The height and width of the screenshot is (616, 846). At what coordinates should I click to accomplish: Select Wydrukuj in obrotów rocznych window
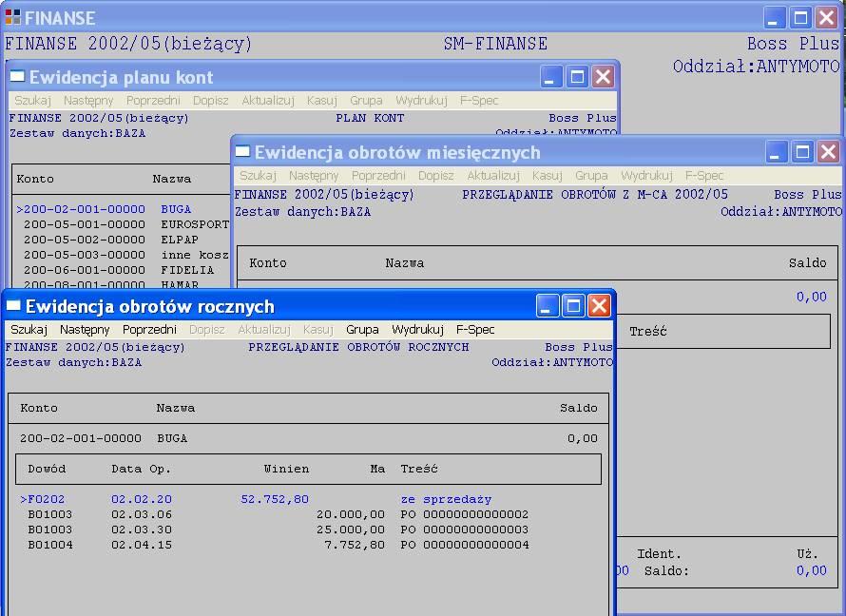pyautogui.click(x=417, y=330)
